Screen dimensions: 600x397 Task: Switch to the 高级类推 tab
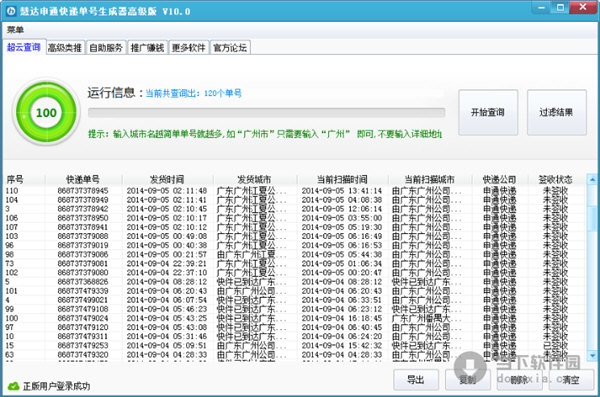pyautogui.click(x=65, y=48)
